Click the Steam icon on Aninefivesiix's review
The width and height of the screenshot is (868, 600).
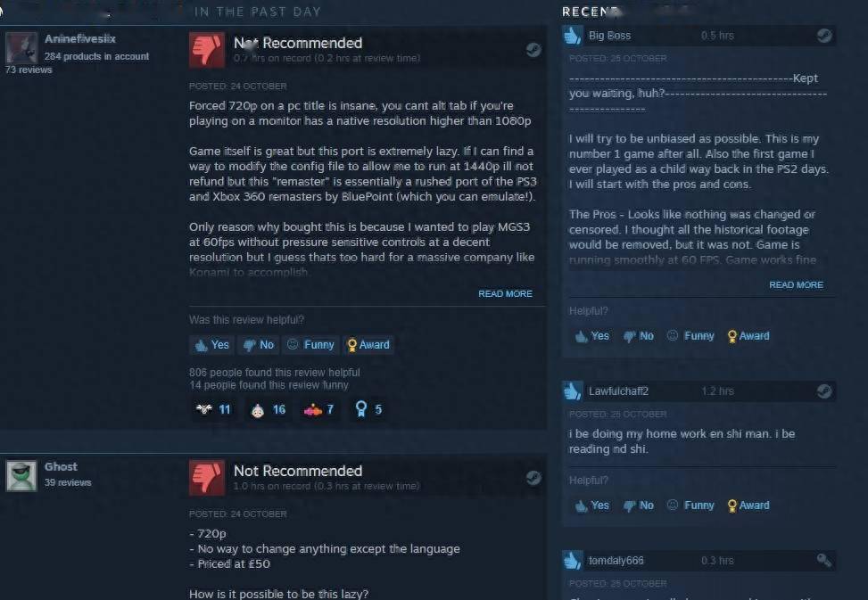[533, 50]
